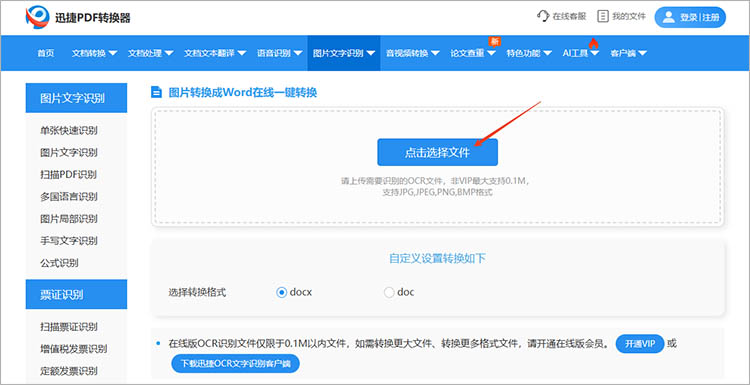Click the 票证识别 sidebar section header
Viewport: 750px width, 385px height.
(x=76, y=295)
